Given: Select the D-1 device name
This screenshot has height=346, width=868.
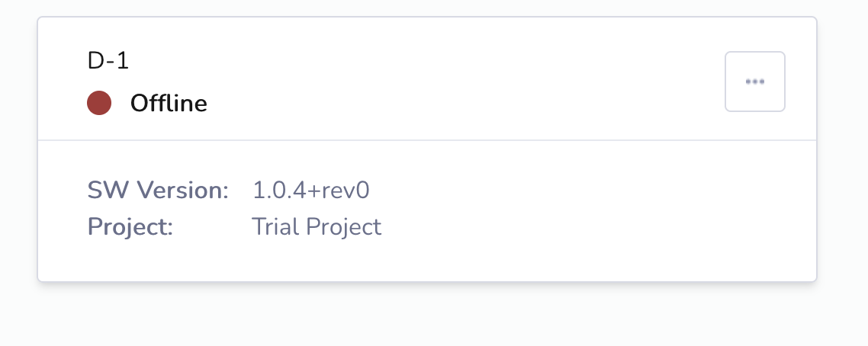Looking at the screenshot, I should 108,61.
